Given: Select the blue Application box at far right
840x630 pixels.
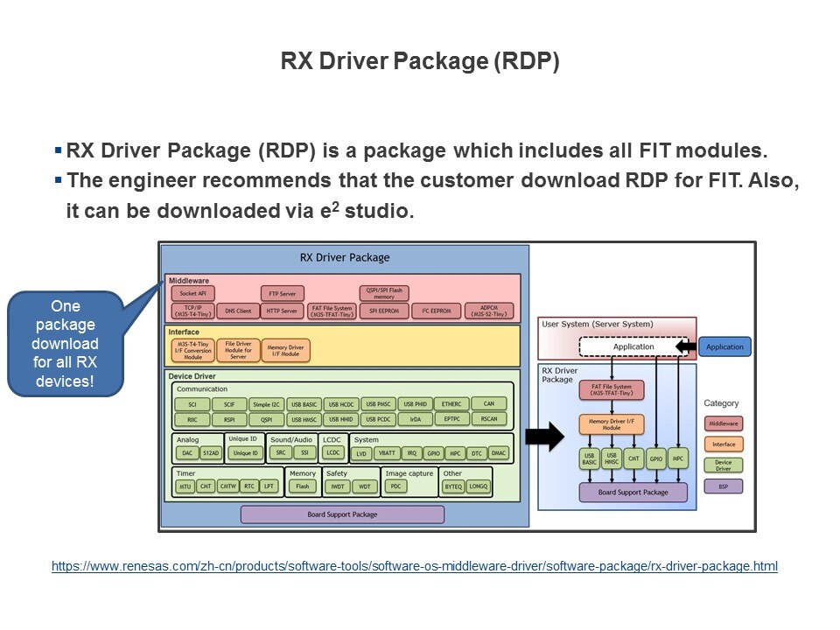Looking at the screenshot, I should point(724,346).
